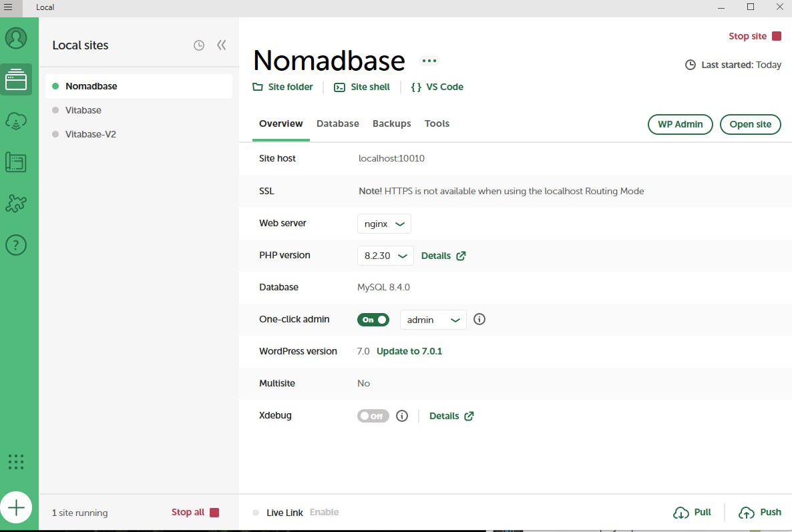This screenshot has width=792, height=532.
Task: Enable Live Link
Action: coord(324,512)
